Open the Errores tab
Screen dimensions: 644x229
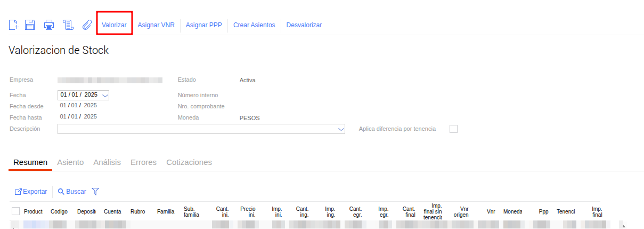click(x=143, y=162)
